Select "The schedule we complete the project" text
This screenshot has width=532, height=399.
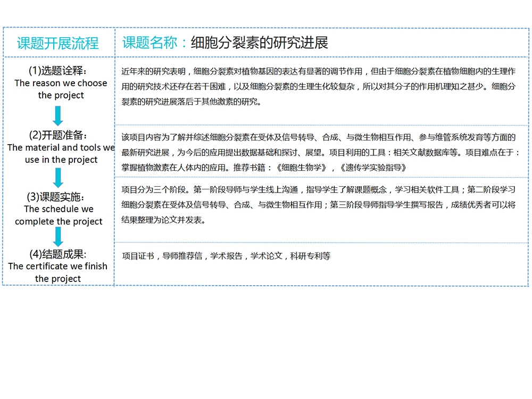(59, 215)
